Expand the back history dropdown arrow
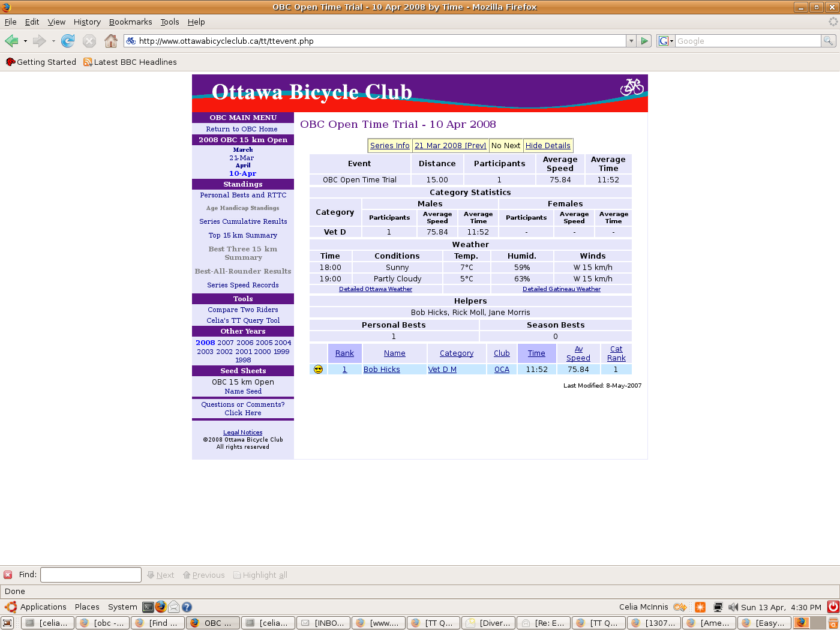Viewport: 840px width, 630px height. tap(25, 41)
